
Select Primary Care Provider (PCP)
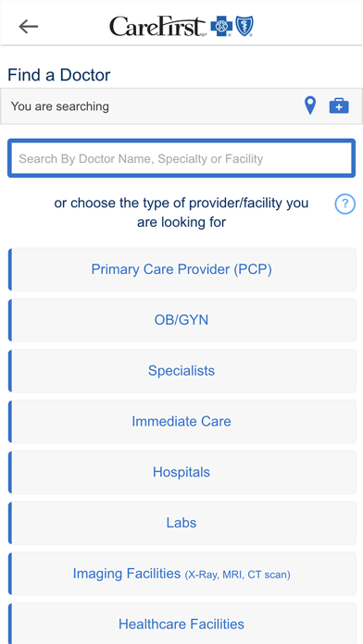click(181, 269)
